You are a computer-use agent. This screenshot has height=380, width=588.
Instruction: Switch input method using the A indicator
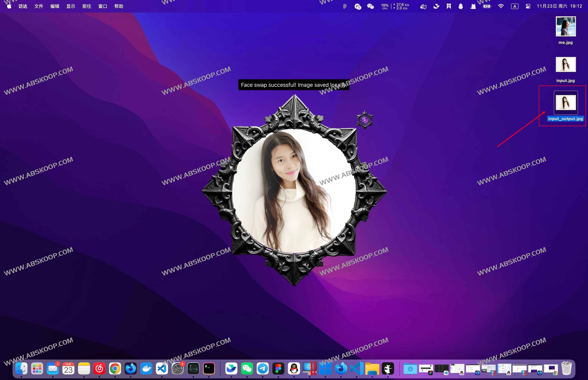click(x=514, y=6)
